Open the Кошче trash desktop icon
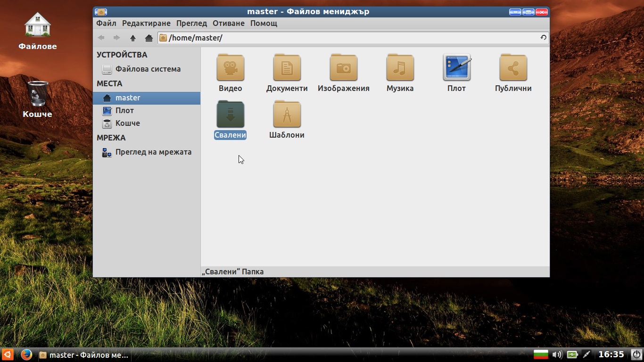 point(38,99)
